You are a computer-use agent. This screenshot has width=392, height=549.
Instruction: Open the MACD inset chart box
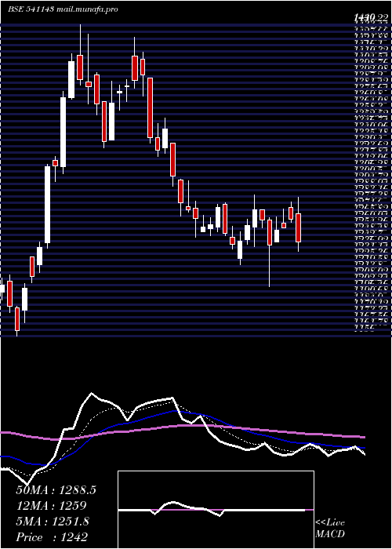click(x=216, y=510)
